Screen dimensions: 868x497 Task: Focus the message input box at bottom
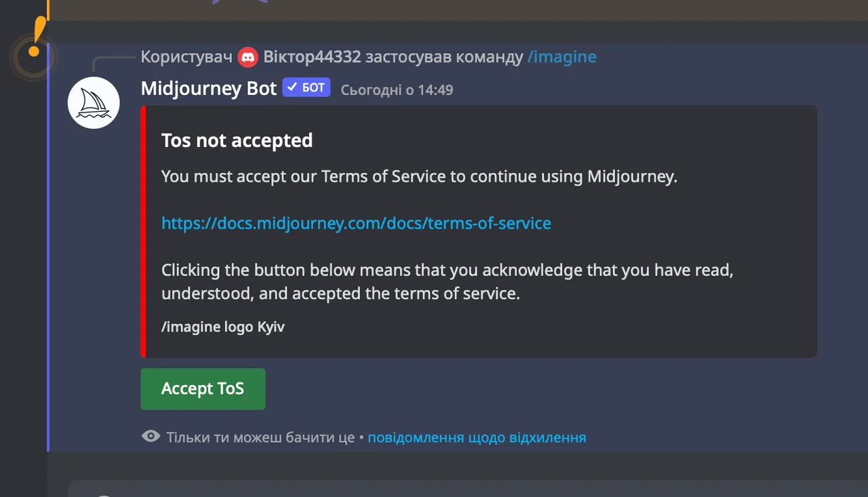coord(468,489)
